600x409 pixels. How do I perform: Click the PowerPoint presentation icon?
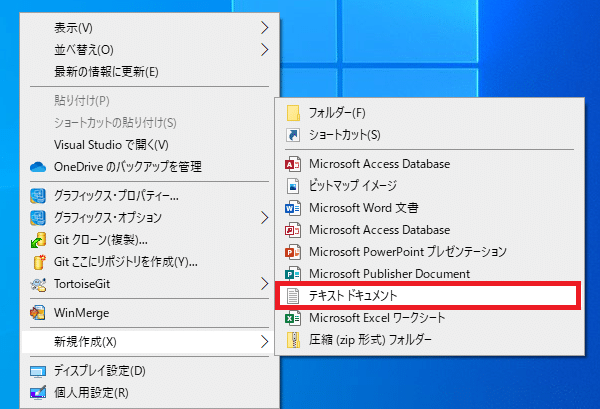click(293, 252)
